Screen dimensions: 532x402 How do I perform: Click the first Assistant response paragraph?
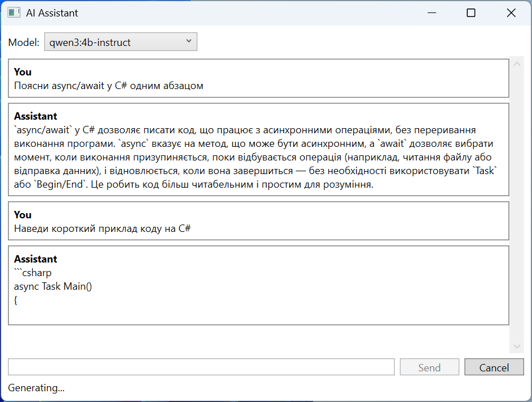click(255, 157)
